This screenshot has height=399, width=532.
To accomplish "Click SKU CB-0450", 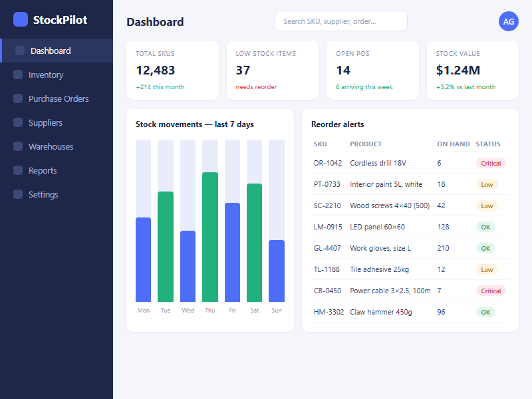I will [327, 291].
